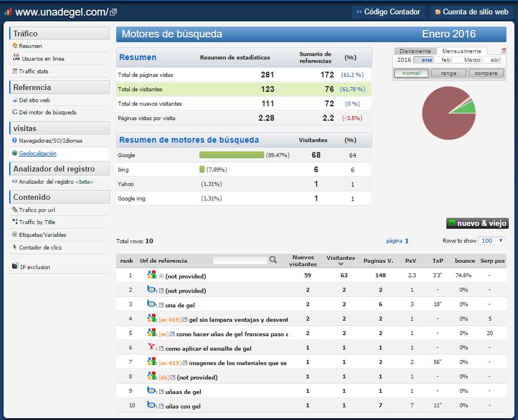The height and width of the screenshot is (420, 518).
Task: Click the Google green percentage bar
Action: pyautogui.click(x=232, y=155)
